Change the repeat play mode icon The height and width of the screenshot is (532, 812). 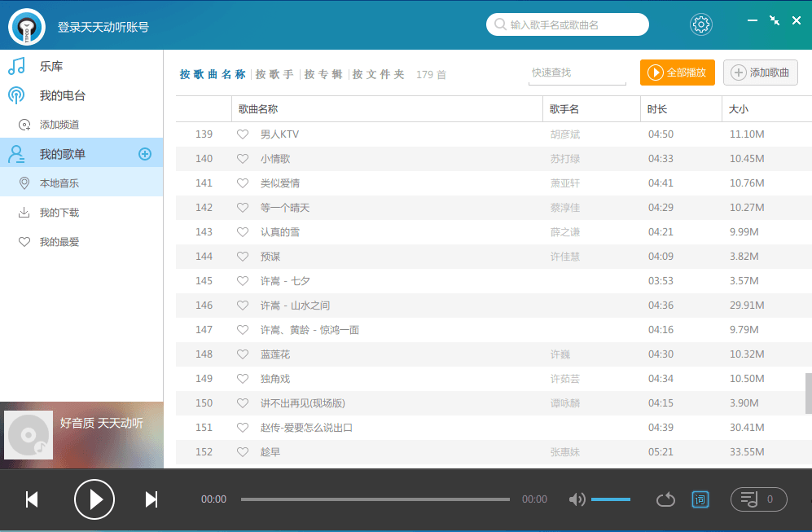pos(665,499)
